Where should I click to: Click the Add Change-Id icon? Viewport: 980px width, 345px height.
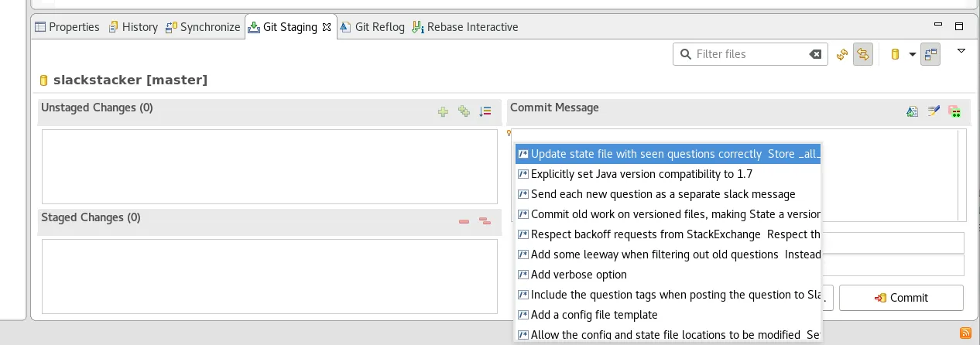pyautogui.click(x=954, y=111)
